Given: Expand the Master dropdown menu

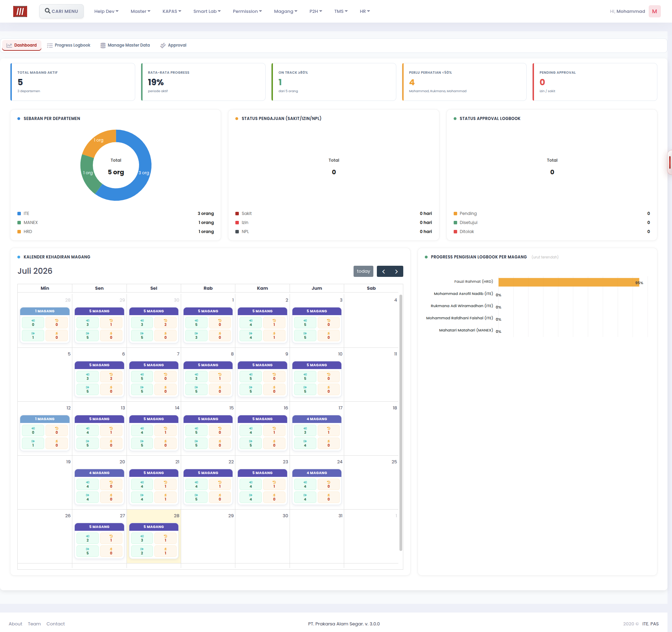Looking at the screenshot, I should tap(140, 11).
